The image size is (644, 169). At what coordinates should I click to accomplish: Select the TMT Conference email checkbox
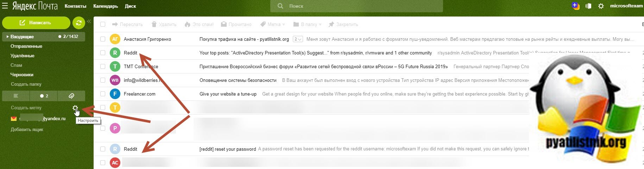(103, 66)
